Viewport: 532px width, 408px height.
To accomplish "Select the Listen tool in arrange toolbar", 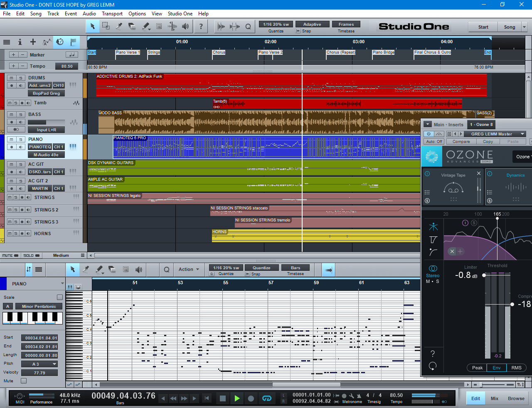I will (185, 26).
